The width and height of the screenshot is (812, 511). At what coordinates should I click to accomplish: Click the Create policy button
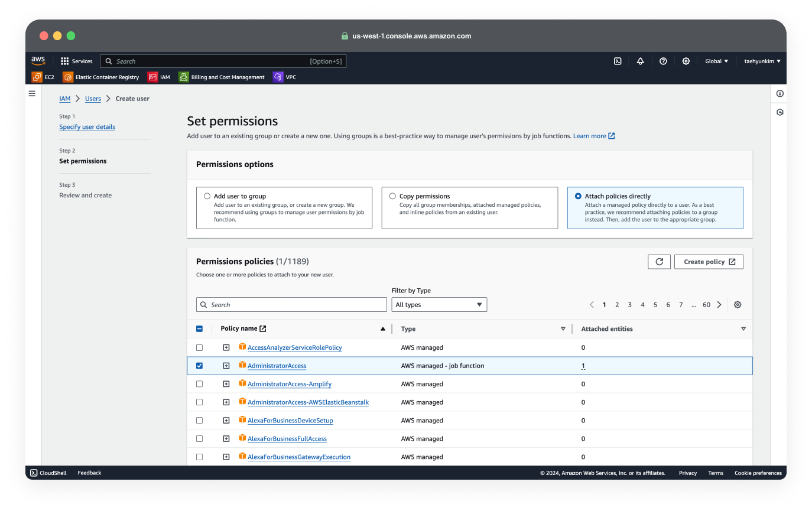709,261
